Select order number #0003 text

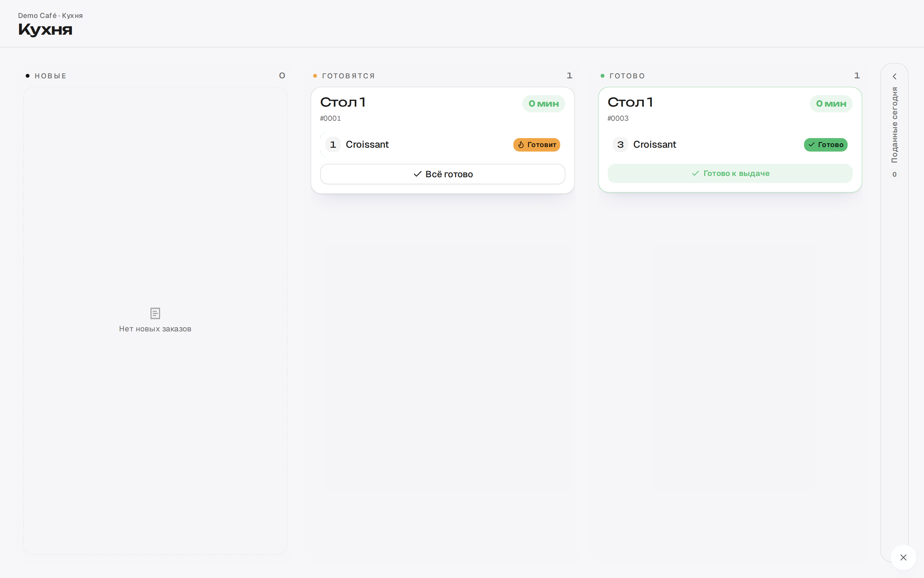pos(618,118)
